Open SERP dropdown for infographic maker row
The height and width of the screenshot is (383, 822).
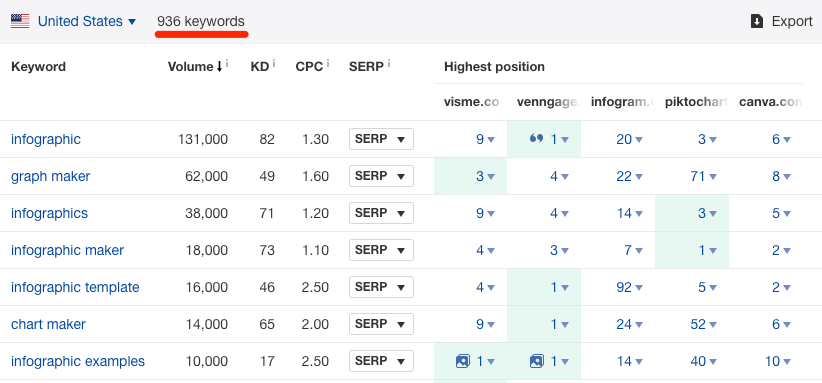[381, 250]
